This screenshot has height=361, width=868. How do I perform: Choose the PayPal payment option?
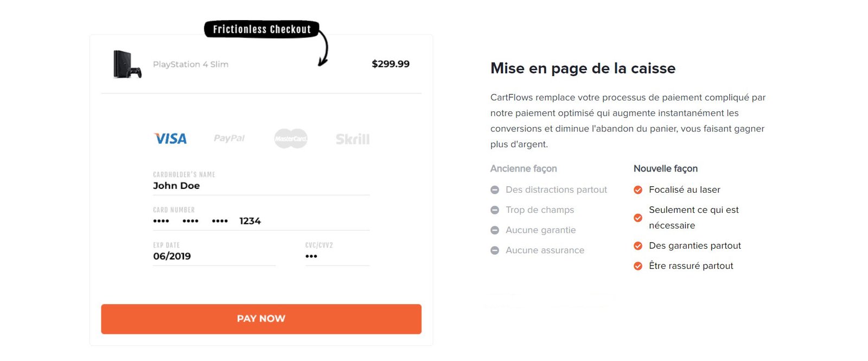pos(229,138)
